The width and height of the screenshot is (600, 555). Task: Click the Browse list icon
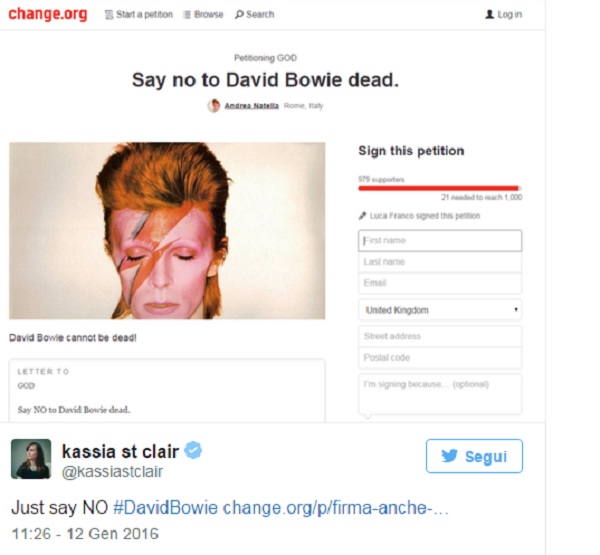coord(187,15)
